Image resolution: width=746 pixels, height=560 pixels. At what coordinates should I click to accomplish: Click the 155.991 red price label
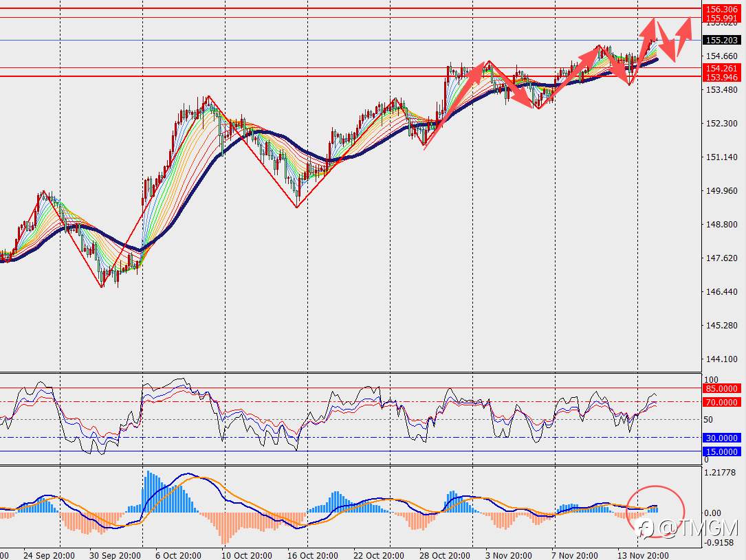722,18
